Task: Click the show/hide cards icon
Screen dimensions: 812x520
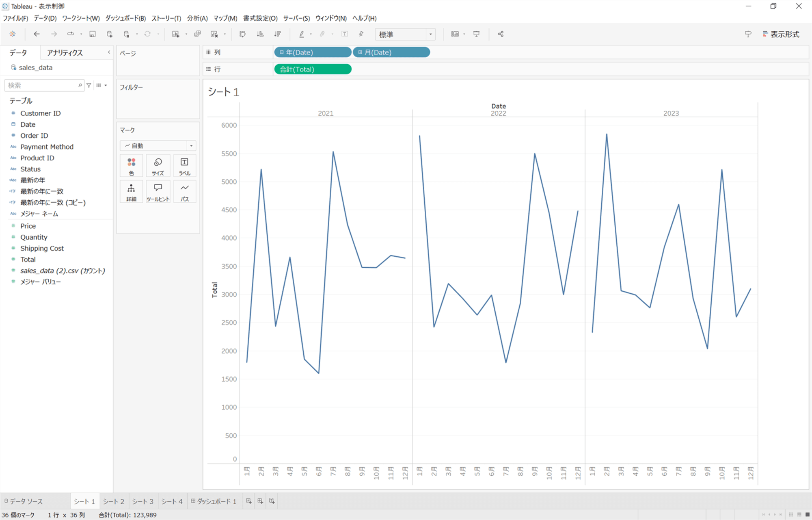Action: (455, 34)
